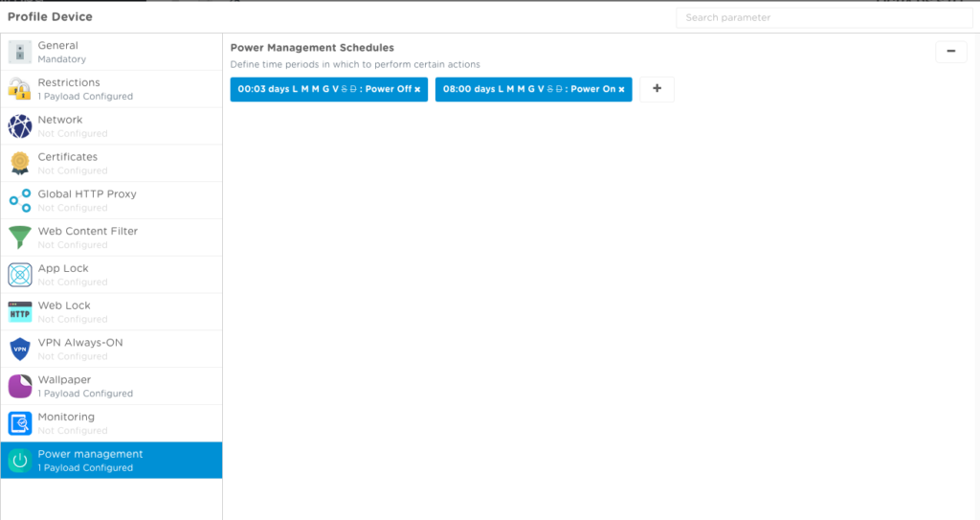Click the General profile icon

click(20, 52)
